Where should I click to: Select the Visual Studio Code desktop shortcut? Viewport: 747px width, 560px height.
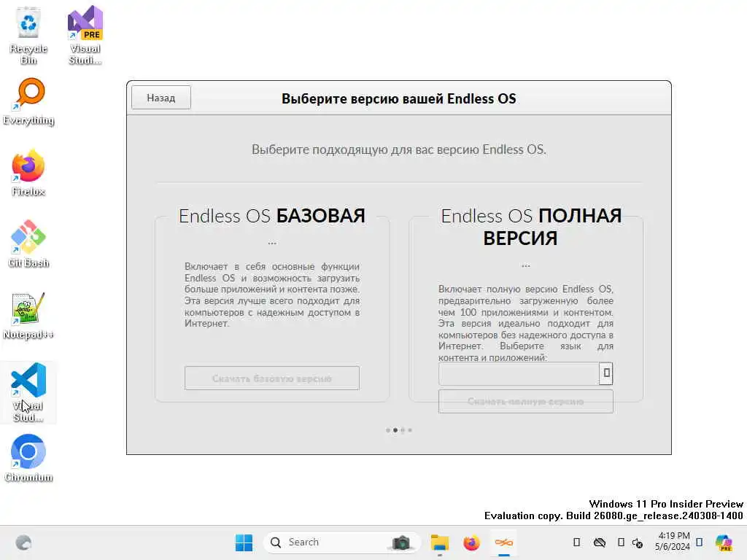pos(28,392)
